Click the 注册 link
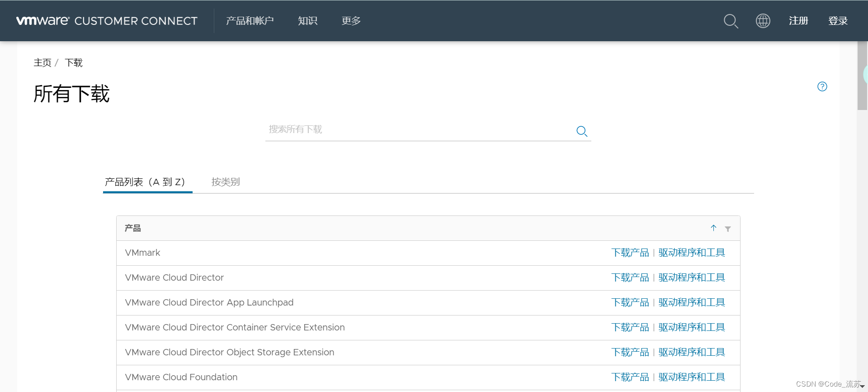868x392 pixels. (x=798, y=21)
